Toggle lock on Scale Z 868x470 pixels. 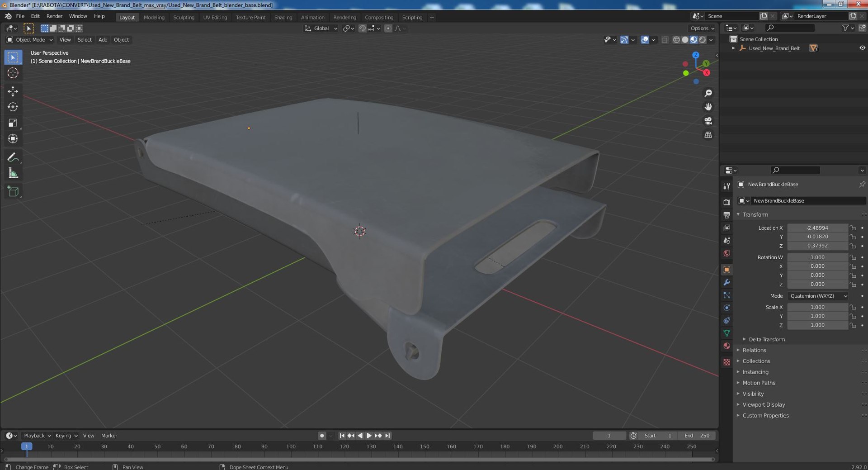(x=852, y=325)
